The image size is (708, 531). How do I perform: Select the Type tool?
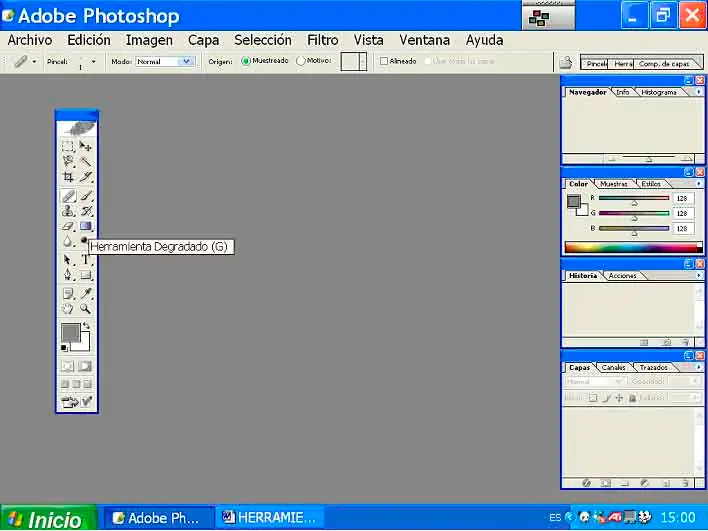[85, 260]
